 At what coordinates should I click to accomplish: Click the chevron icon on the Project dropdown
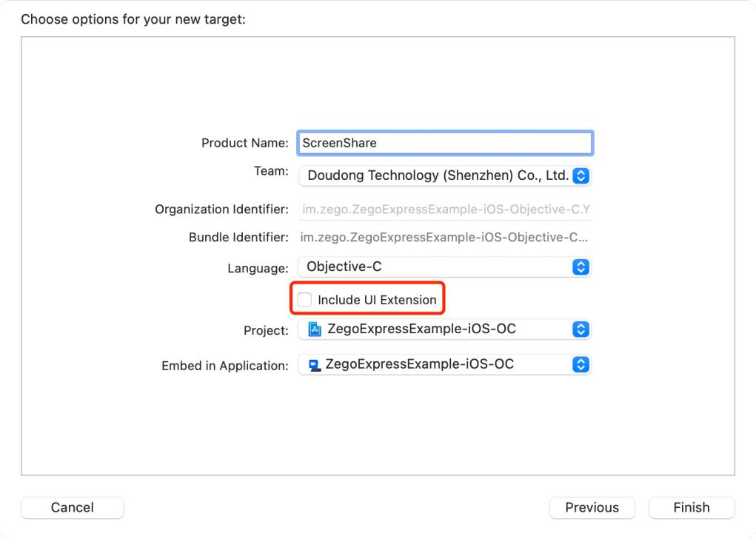tap(582, 329)
